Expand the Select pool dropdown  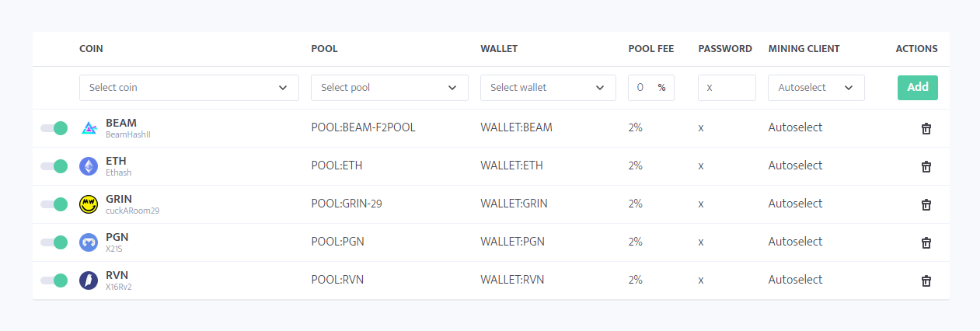[x=389, y=88]
